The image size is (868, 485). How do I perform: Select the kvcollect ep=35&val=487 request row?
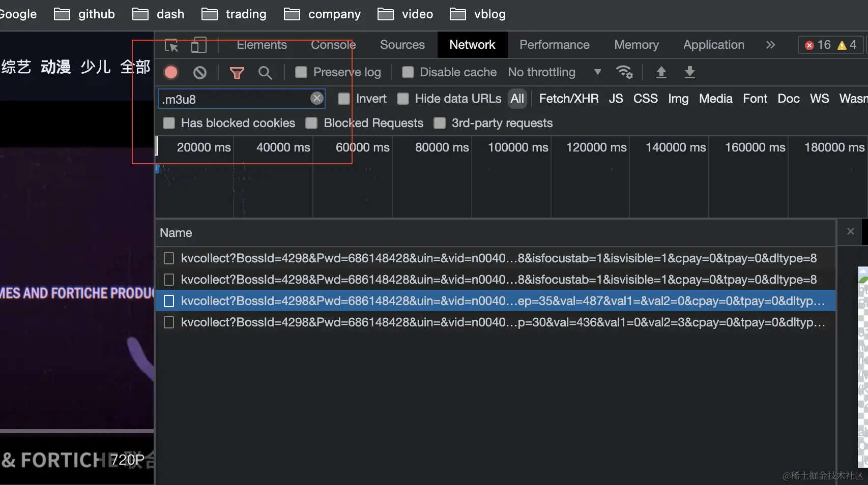(x=496, y=301)
